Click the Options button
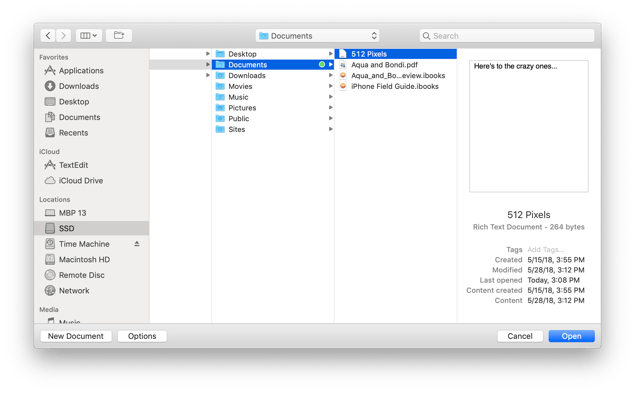This screenshot has width=635, height=393. click(x=142, y=336)
